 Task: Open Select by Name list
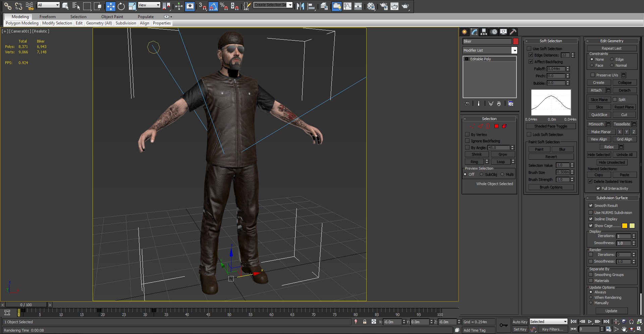[x=76, y=6]
